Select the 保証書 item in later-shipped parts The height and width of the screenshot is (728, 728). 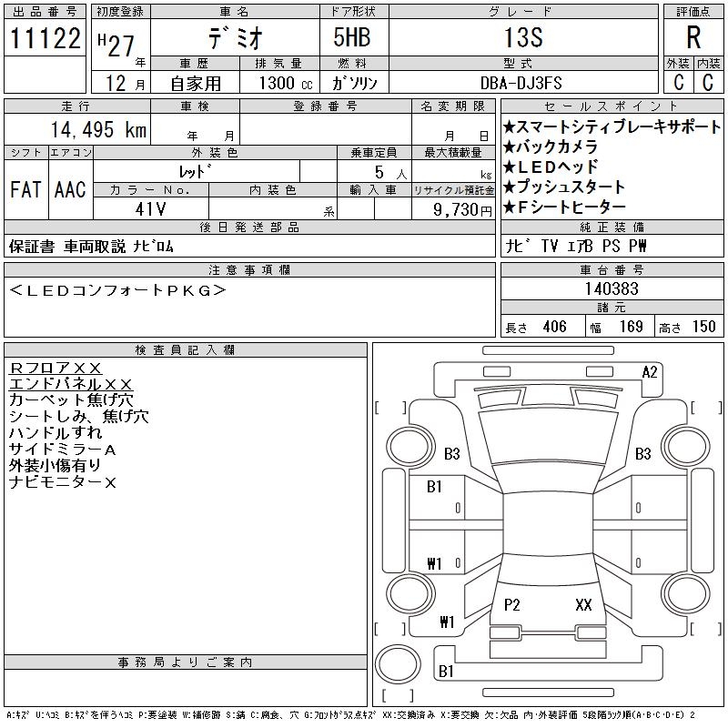(x=32, y=247)
